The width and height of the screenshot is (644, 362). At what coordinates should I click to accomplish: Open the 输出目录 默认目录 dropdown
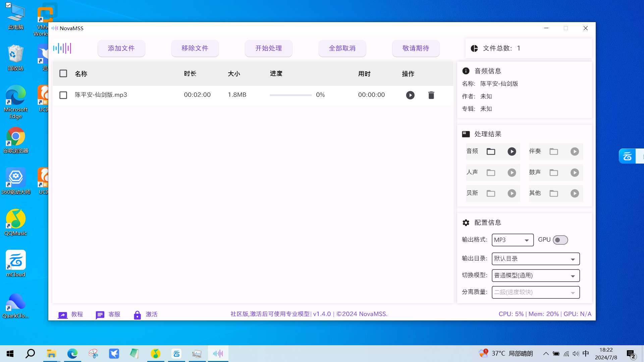(535, 259)
